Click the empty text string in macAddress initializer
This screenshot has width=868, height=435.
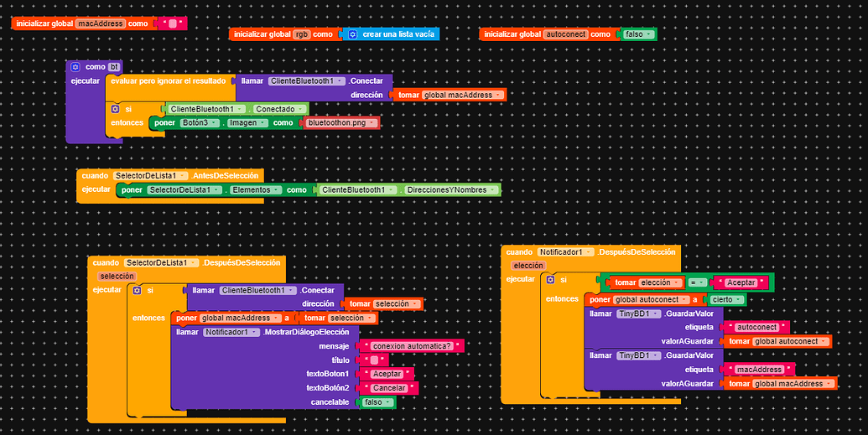click(x=173, y=23)
